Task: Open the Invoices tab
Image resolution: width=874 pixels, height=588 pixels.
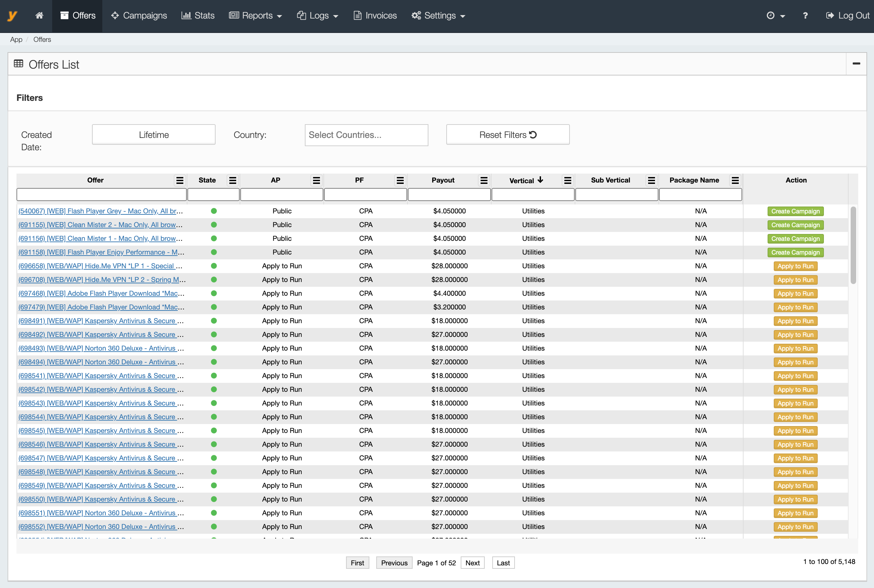Action: click(x=375, y=15)
